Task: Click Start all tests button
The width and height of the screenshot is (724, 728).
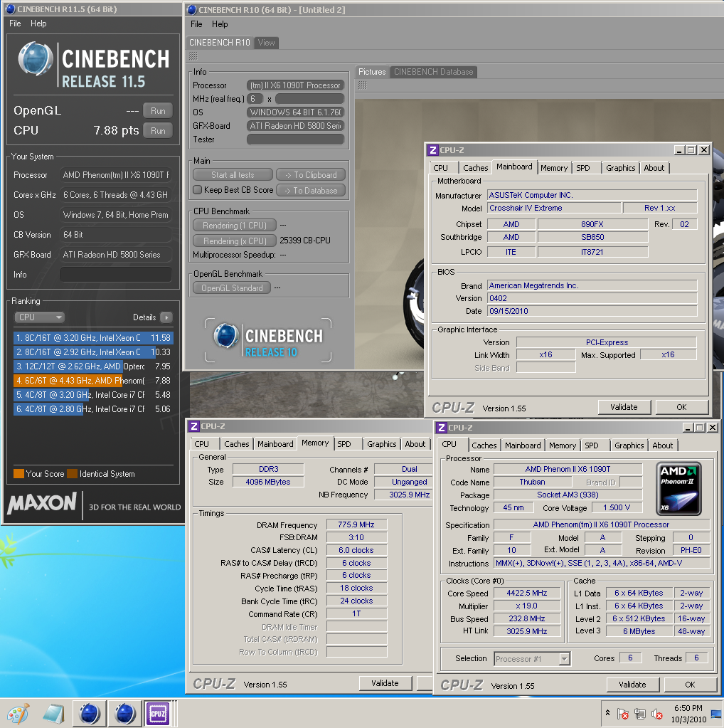Action: pyautogui.click(x=233, y=175)
